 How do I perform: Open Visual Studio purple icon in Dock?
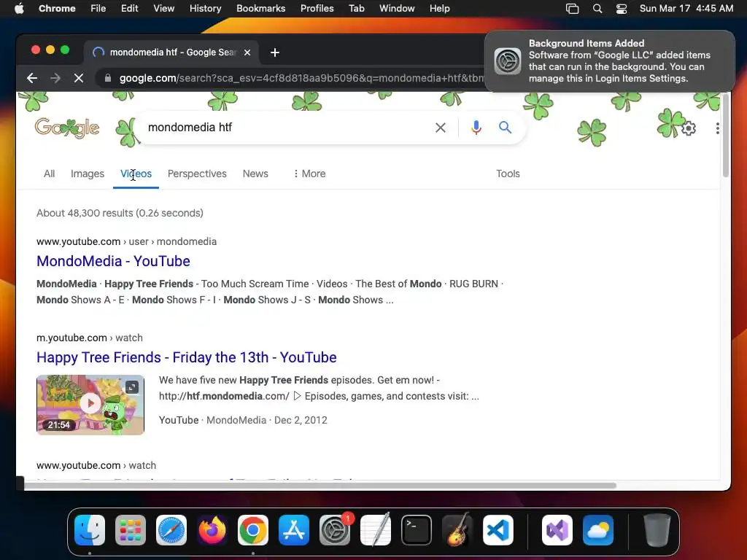(x=557, y=530)
